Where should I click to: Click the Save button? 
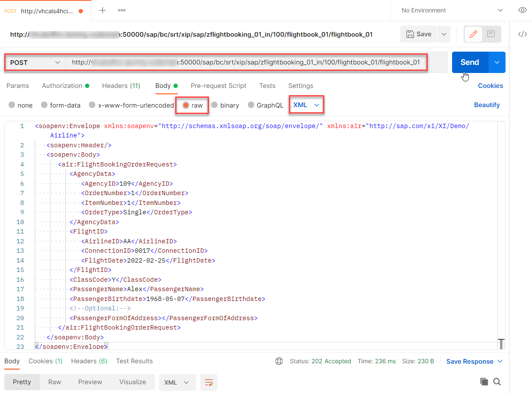419,34
